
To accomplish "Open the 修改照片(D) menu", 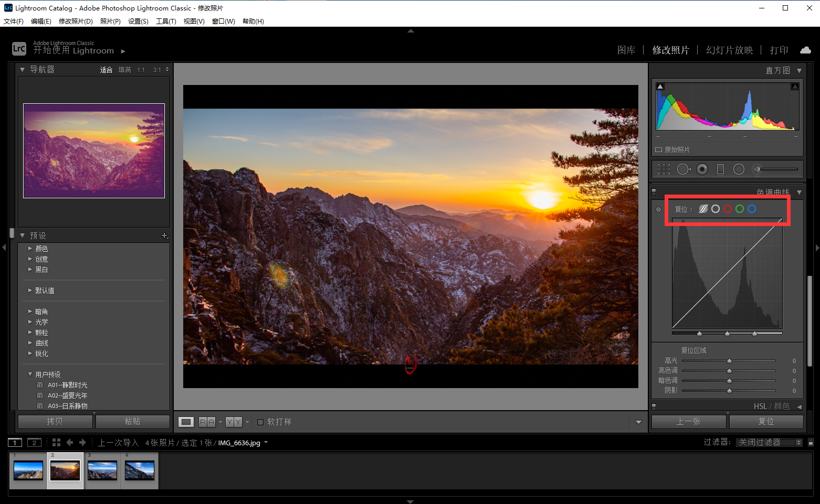I will click(x=76, y=21).
